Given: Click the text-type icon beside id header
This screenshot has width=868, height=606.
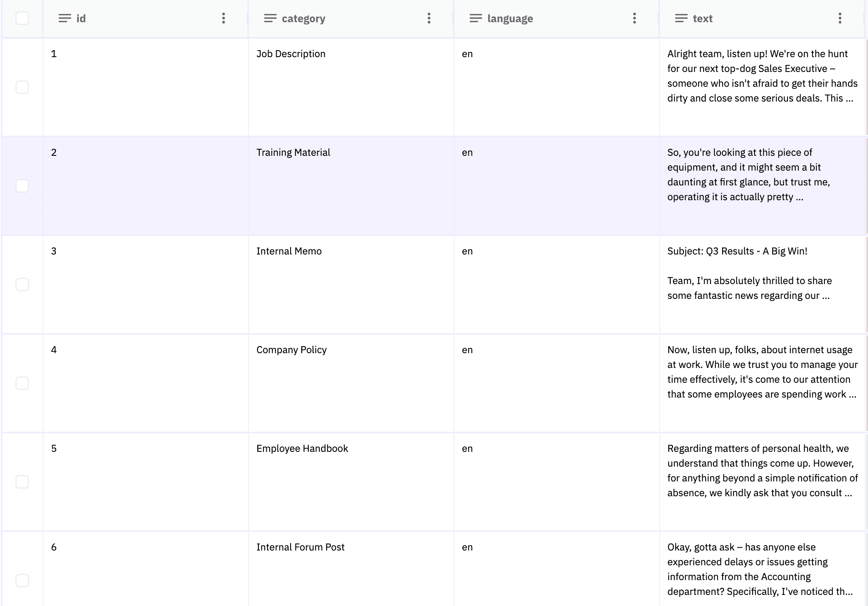Looking at the screenshot, I should [65, 19].
